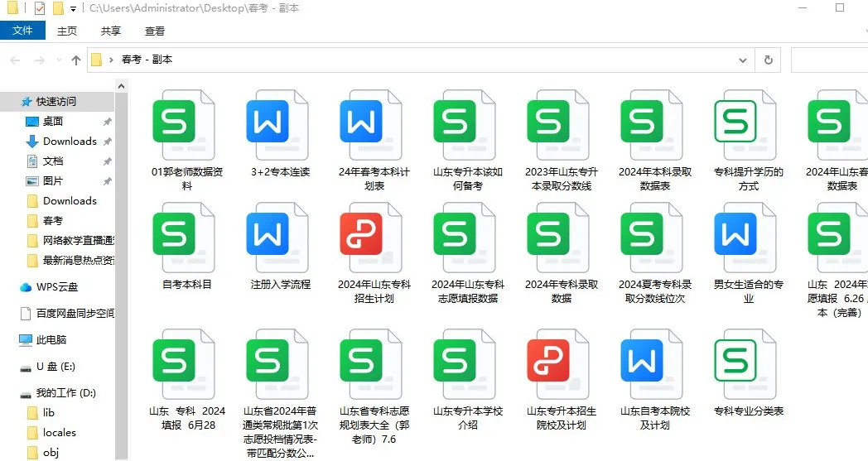Click the search box field
Viewport: 868px width, 461px height.
829,60
